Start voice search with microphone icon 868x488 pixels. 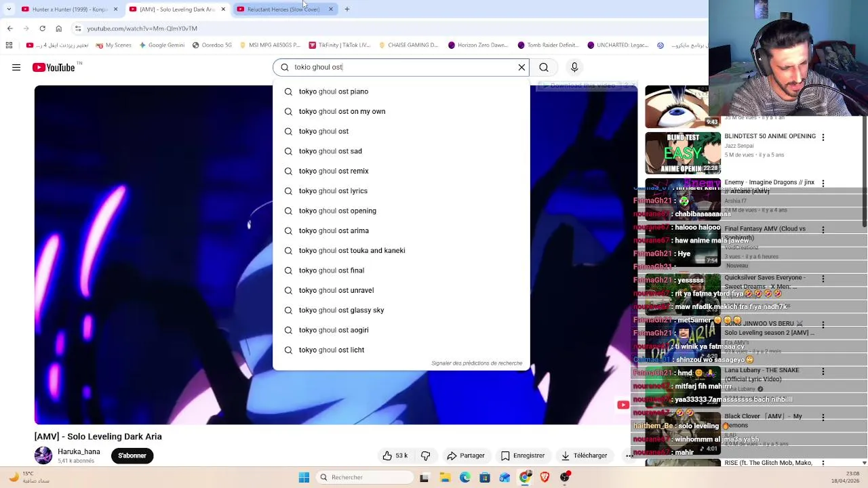(574, 67)
